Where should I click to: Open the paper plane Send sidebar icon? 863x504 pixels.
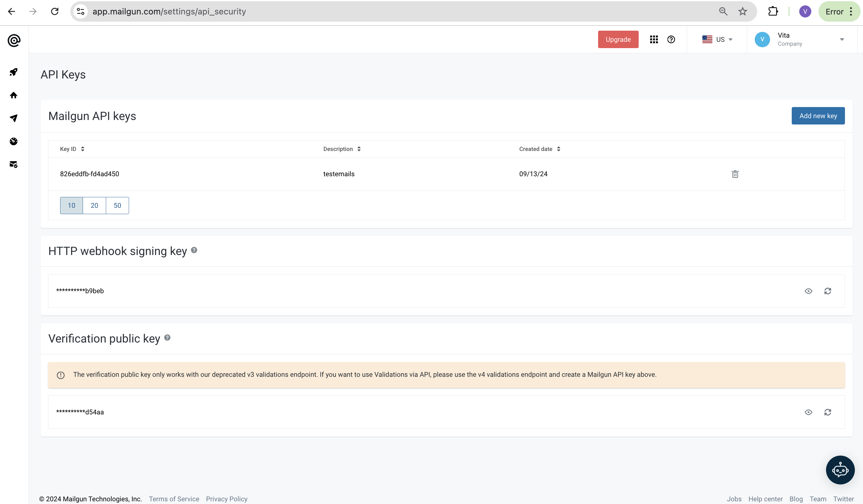coord(14,118)
